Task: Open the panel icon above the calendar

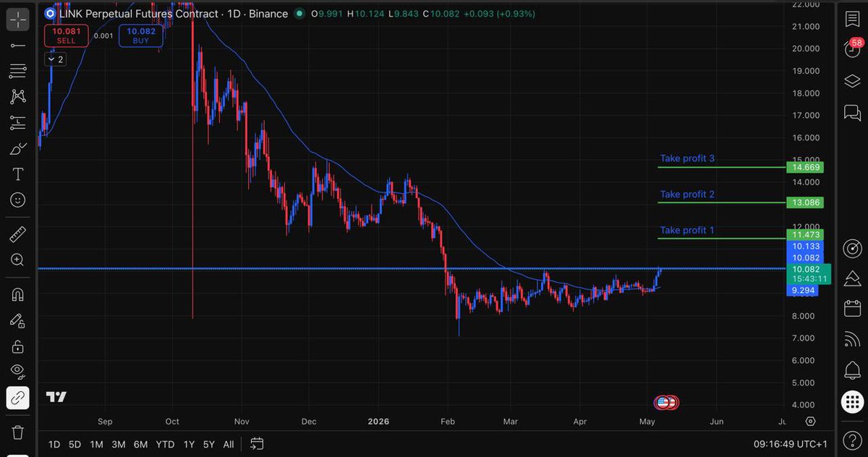Action: tap(852, 278)
